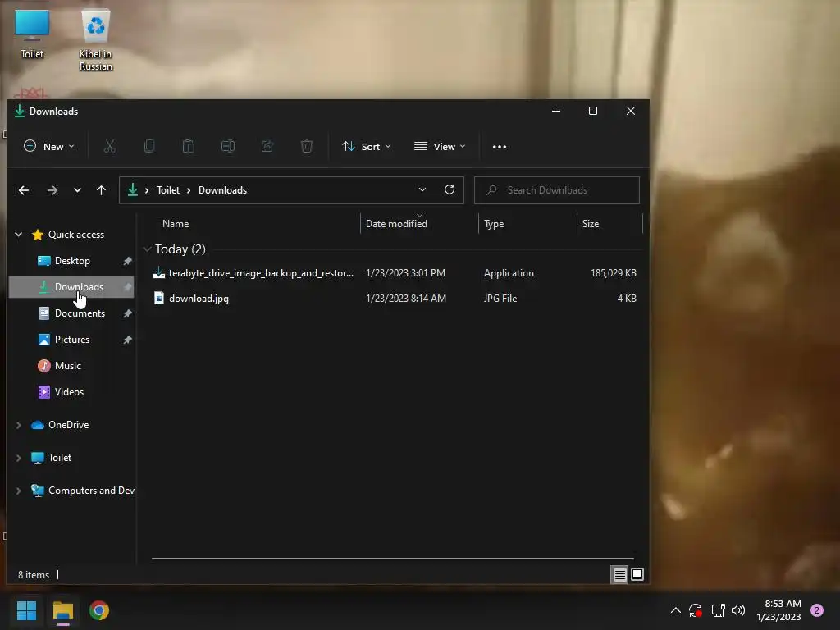840x630 pixels.
Task: Click the horizontal scrollbar in file list
Action: point(393,558)
